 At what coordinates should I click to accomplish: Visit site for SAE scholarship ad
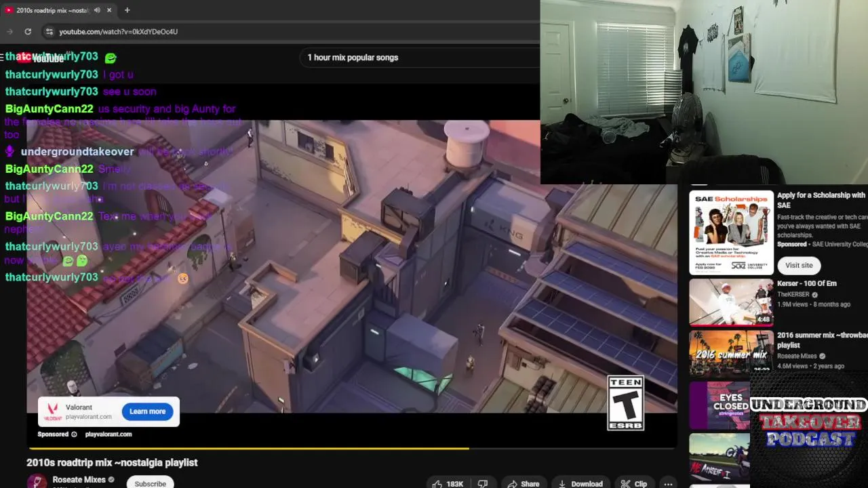pyautogui.click(x=799, y=265)
